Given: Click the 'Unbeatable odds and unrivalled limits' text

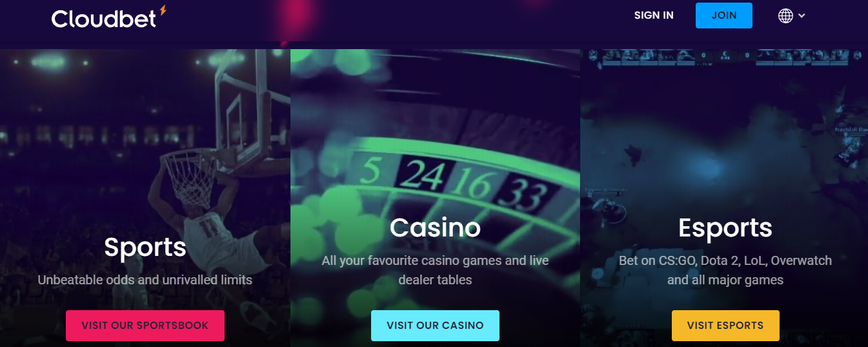Looking at the screenshot, I should [x=145, y=280].
